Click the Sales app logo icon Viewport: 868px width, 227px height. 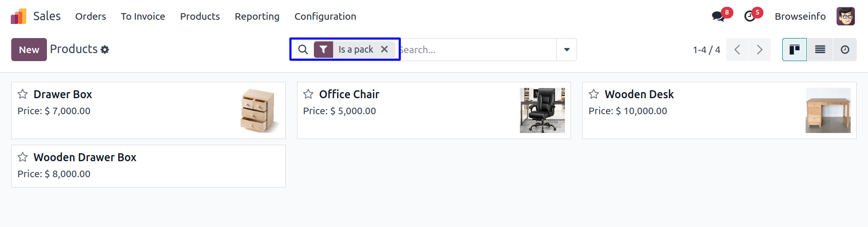(x=19, y=16)
